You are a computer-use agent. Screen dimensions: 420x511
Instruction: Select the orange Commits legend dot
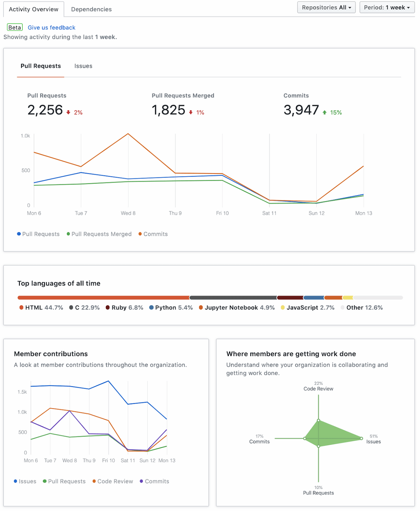(140, 234)
